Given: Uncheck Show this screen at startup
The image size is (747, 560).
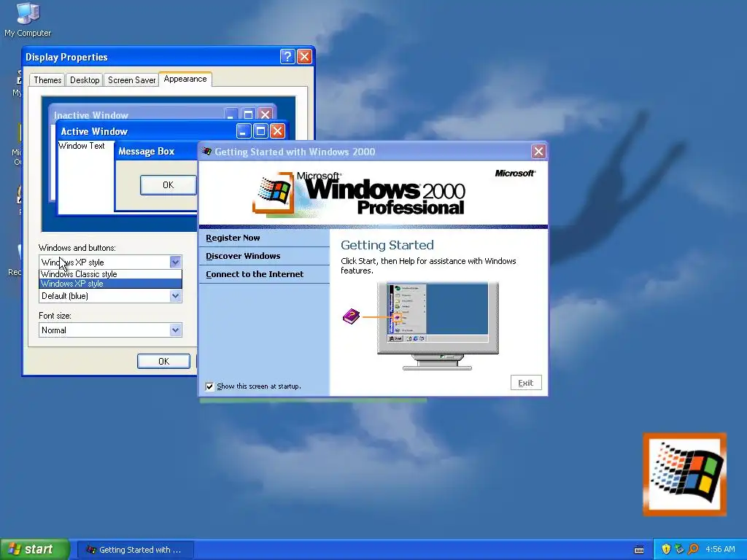Looking at the screenshot, I should pyautogui.click(x=209, y=386).
